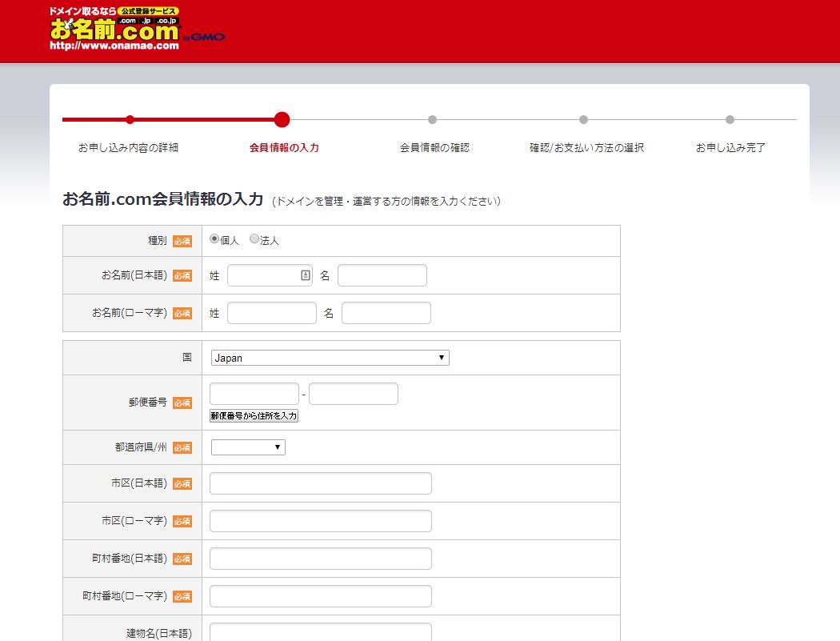This screenshot has width=840, height=641.
Task: Click the お申し込み完了 step label
Action: (x=730, y=147)
